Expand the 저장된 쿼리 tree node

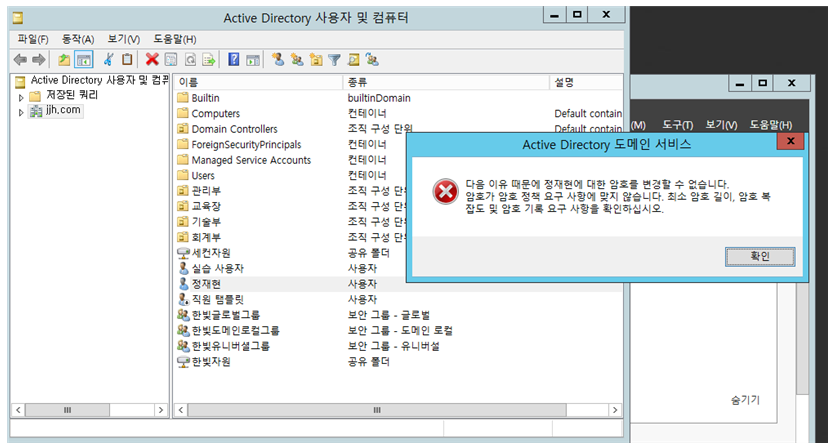tap(21, 98)
